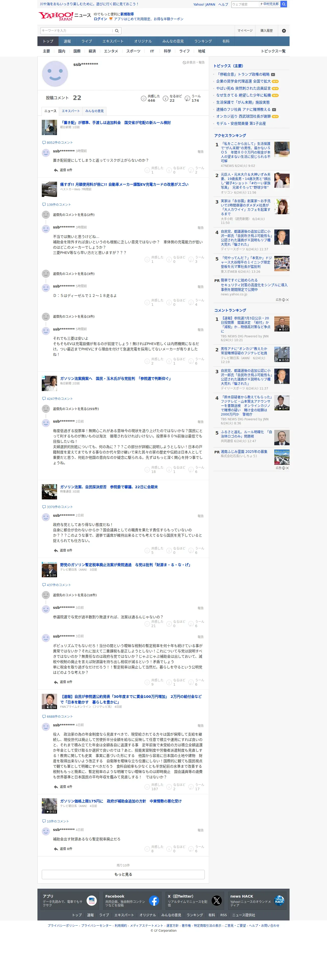Select the IT category
Screen dimensions: 327x980
click(x=152, y=51)
